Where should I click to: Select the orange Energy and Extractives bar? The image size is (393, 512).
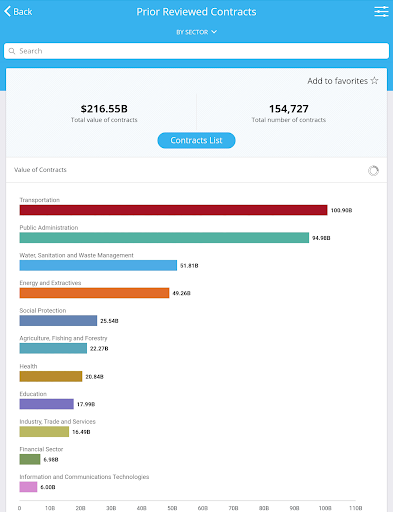[94, 293]
